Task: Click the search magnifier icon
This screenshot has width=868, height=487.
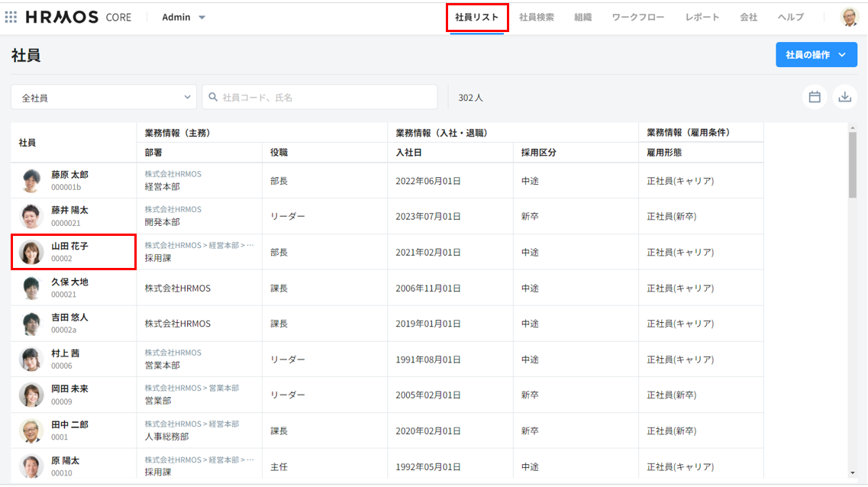Action: pos(212,98)
